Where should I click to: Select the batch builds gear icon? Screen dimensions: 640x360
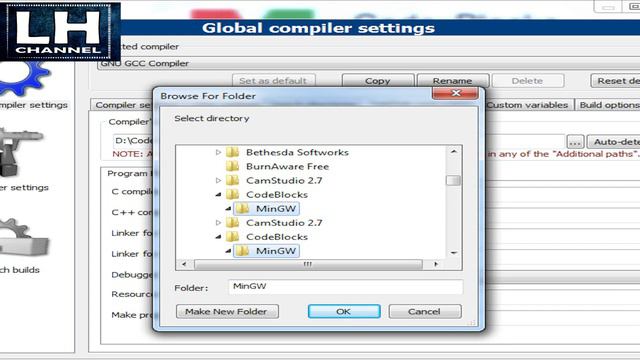(x=24, y=238)
